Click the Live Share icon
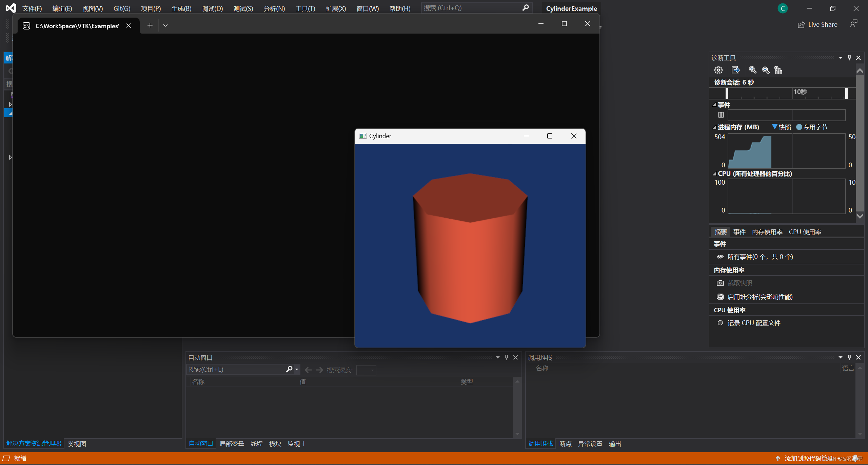Screen dimensions: 868x465 (801, 25)
